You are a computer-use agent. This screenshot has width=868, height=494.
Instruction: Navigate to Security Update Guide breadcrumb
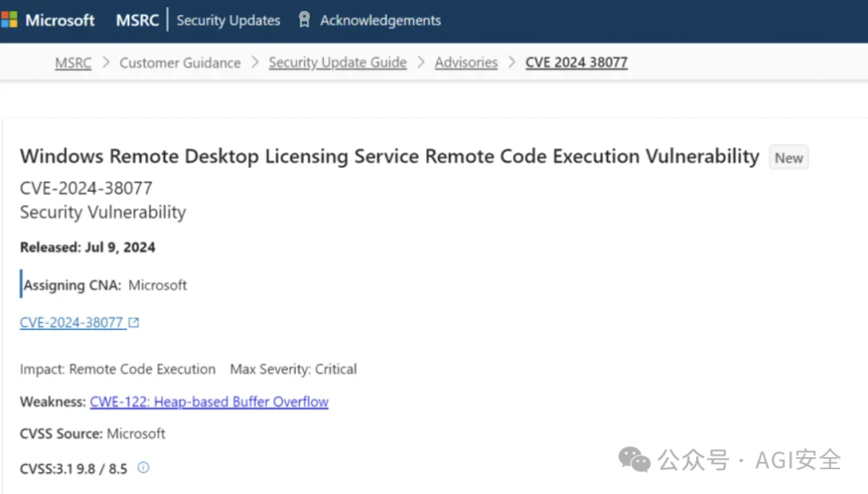pos(338,63)
